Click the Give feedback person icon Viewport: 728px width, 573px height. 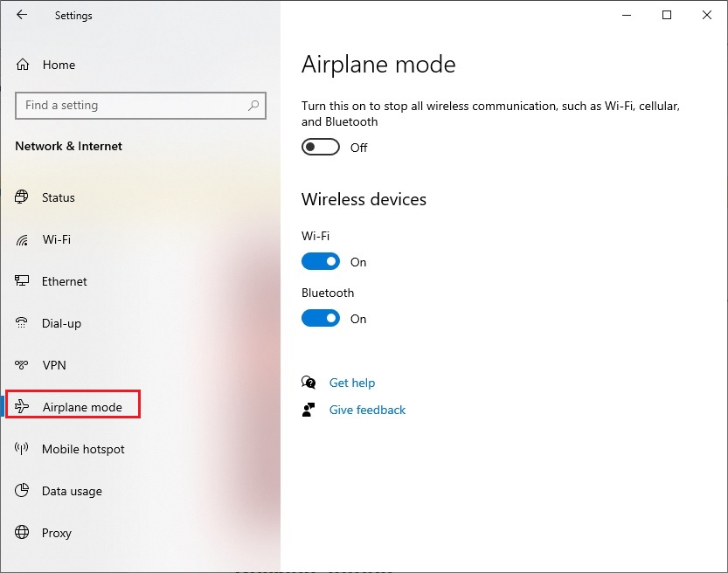click(x=309, y=410)
